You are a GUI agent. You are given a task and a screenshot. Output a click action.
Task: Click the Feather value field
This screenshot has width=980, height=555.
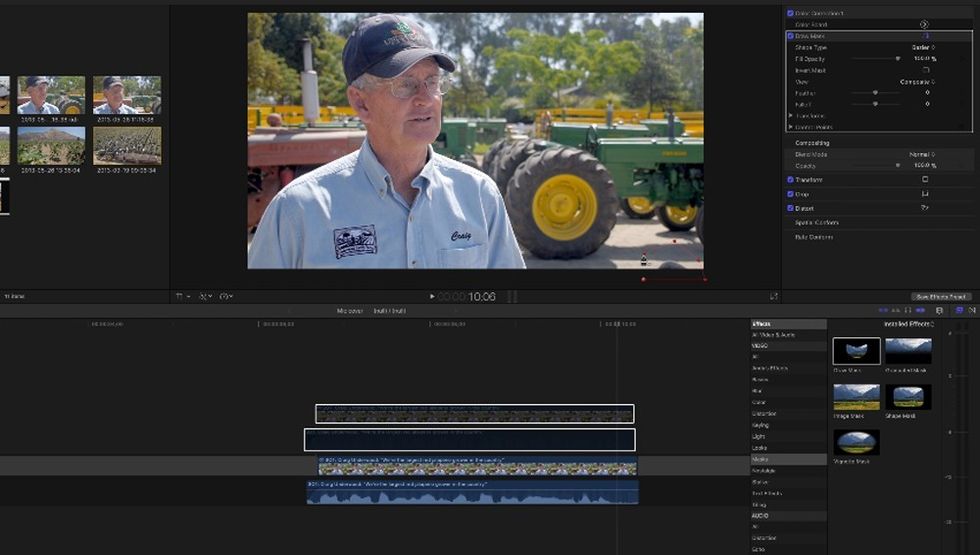tap(928, 92)
